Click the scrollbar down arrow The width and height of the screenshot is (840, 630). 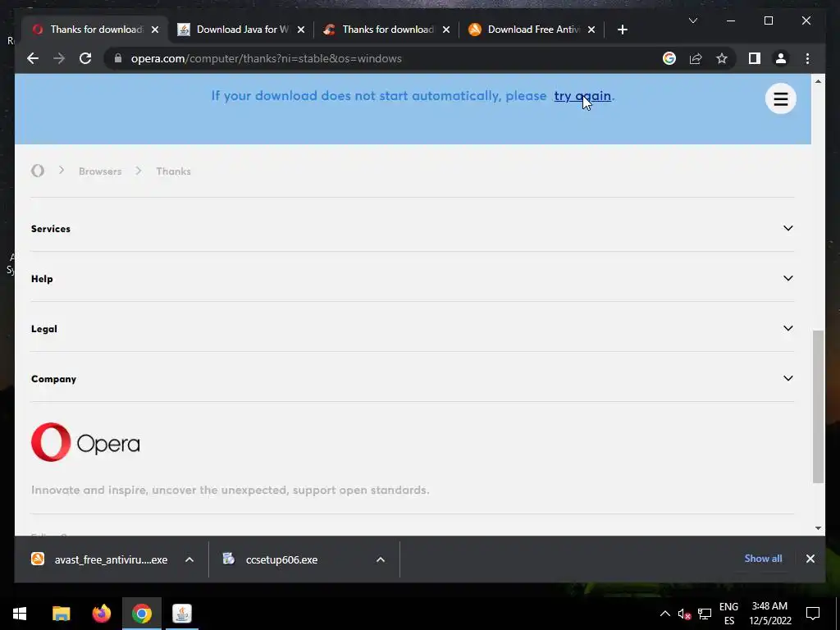[x=818, y=528]
